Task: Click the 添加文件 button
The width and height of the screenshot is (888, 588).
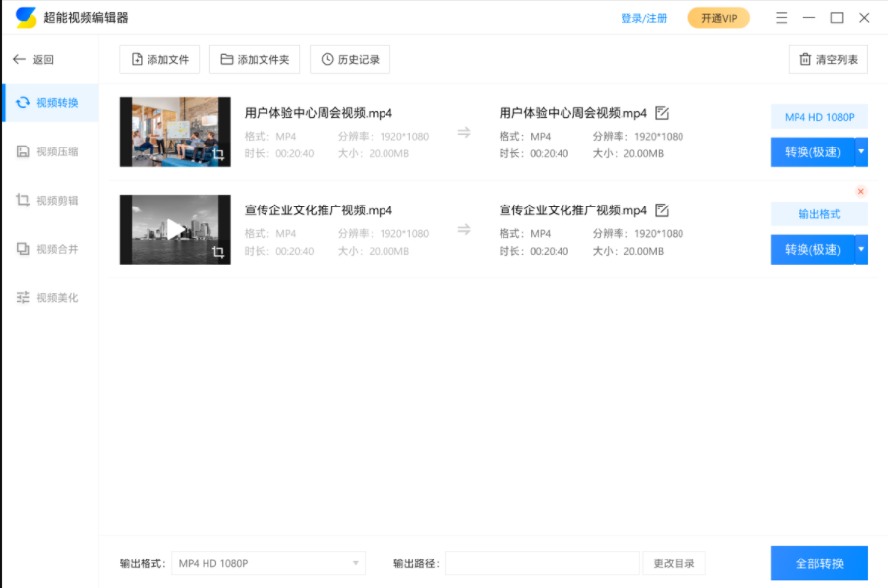Action: coord(159,60)
